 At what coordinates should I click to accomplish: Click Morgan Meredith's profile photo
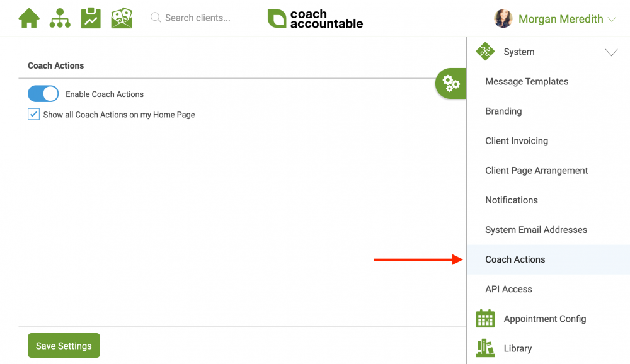tap(503, 18)
